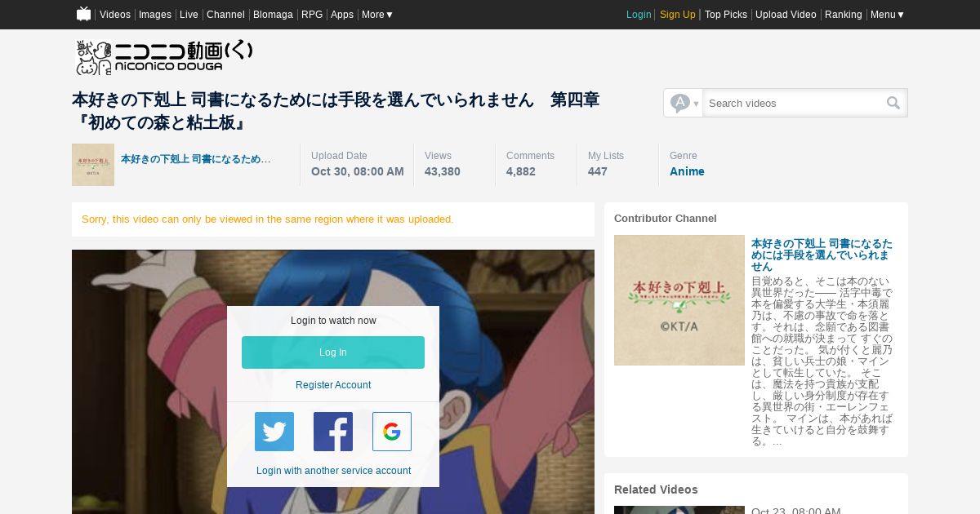
Task: Log in with Google icon
Action: point(392,432)
